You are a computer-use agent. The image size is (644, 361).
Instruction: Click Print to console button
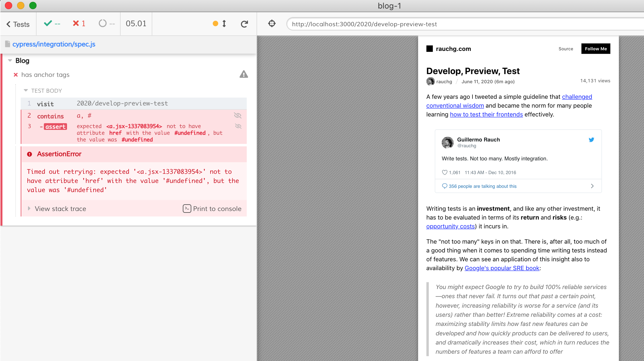tap(212, 209)
